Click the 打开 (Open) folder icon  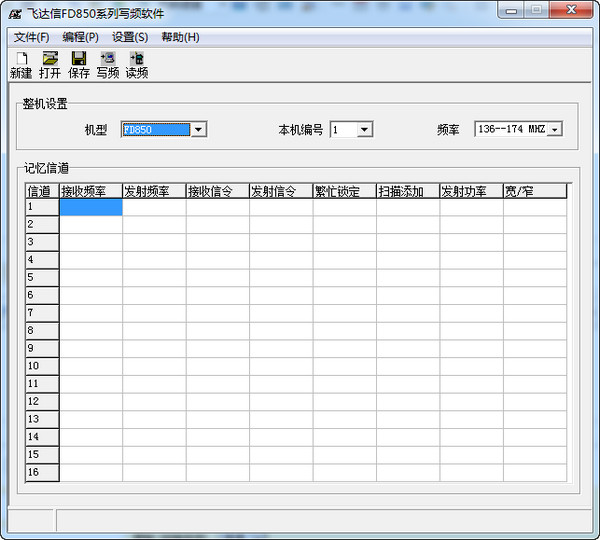point(50,65)
